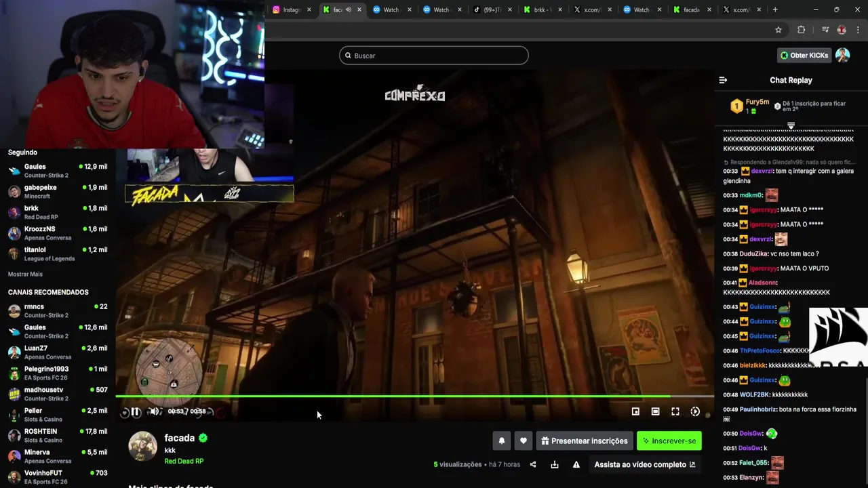868x488 pixels.
Task: Open Assista ao vídeo completo link
Action: [645, 464]
